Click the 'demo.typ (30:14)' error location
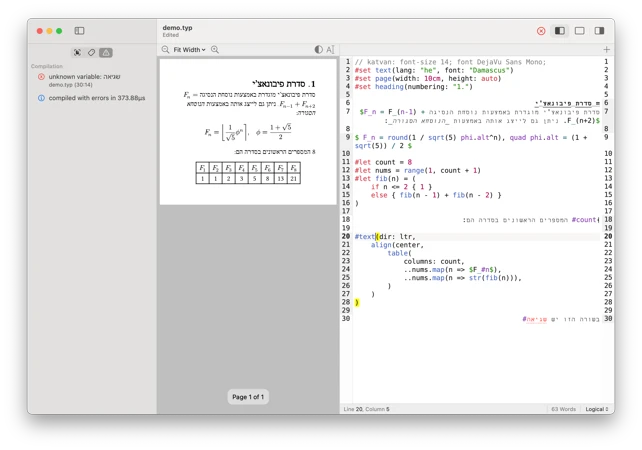This screenshot has height=450, width=642. [x=70, y=85]
